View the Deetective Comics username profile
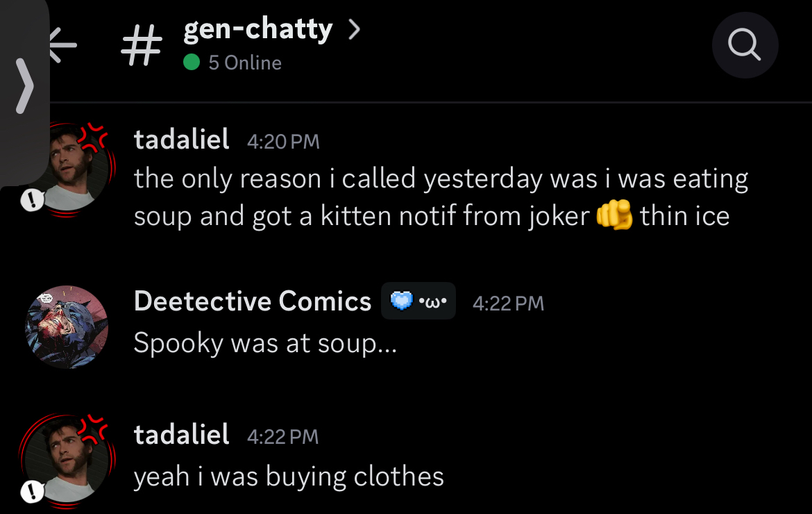Viewport: 812px width, 514px height. (x=252, y=301)
